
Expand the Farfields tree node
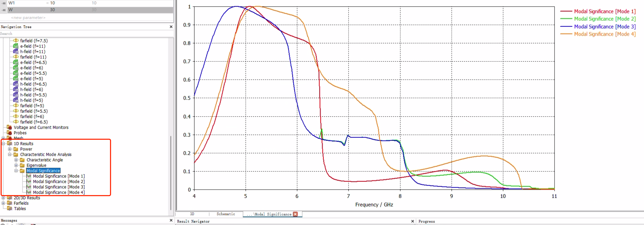tap(3, 203)
